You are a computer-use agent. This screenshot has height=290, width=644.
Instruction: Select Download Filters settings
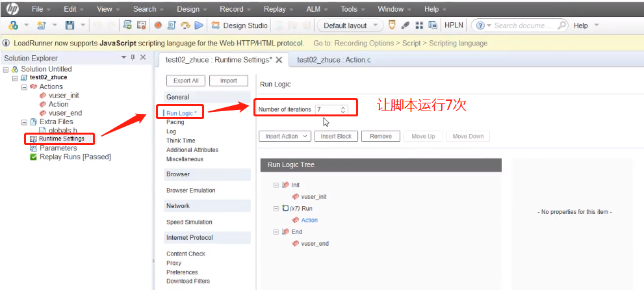[x=188, y=282]
